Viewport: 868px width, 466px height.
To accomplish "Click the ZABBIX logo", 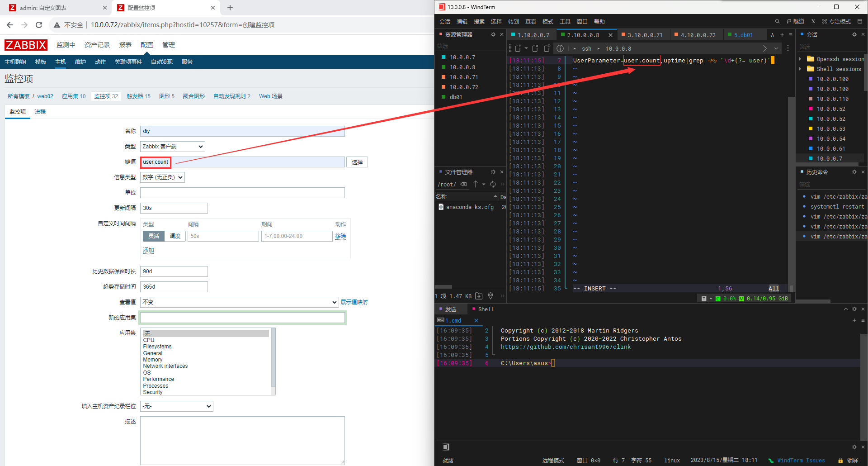I will pyautogui.click(x=26, y=45).
